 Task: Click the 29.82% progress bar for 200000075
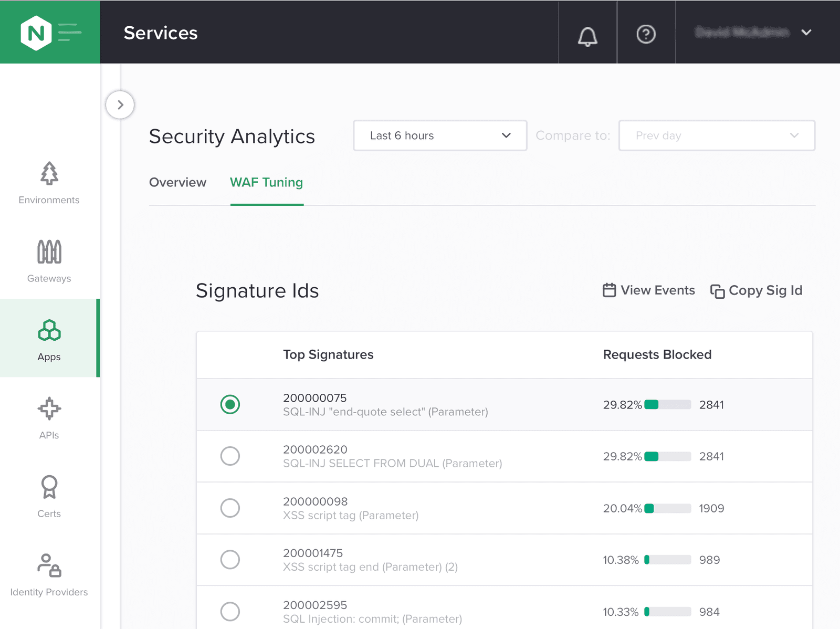pyautogui.click(x=667, y=404)
